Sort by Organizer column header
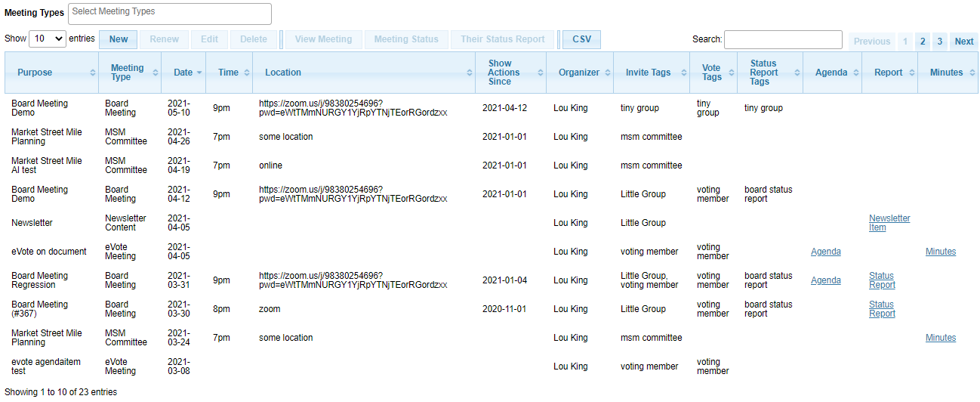The image size is (980, 402). tap(580, 73)
